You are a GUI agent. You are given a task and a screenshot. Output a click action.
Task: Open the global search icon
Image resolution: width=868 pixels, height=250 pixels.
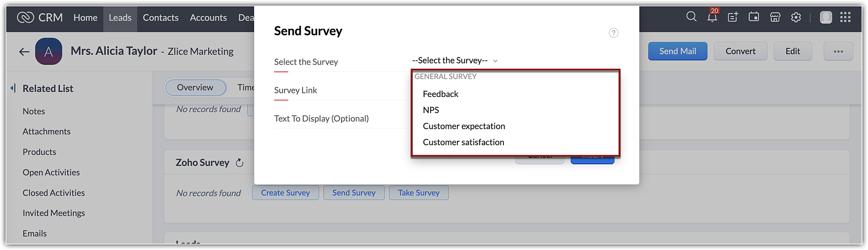pyautogui.click(x=691, y=17)
